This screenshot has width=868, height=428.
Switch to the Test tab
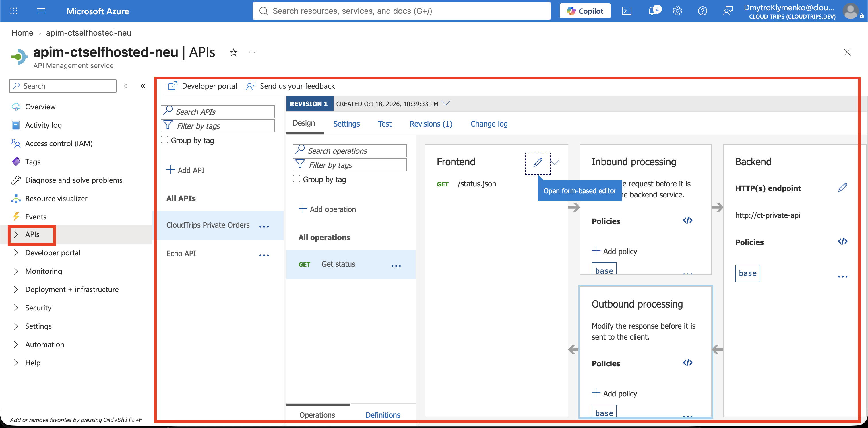tap(384, 124)
